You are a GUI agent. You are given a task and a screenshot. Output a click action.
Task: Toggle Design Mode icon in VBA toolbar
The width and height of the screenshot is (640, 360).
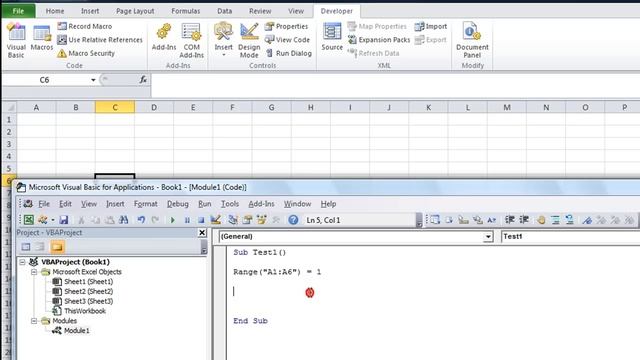point(216,220)
